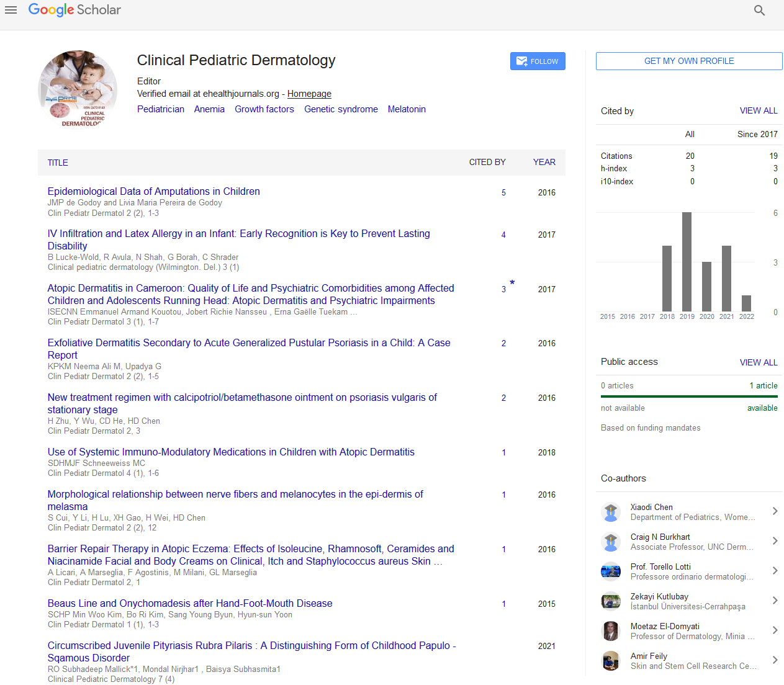Click Get My Own Profile button
This screenshot has height=685, width=784.
pyautogui.click(x=689, y=61)
